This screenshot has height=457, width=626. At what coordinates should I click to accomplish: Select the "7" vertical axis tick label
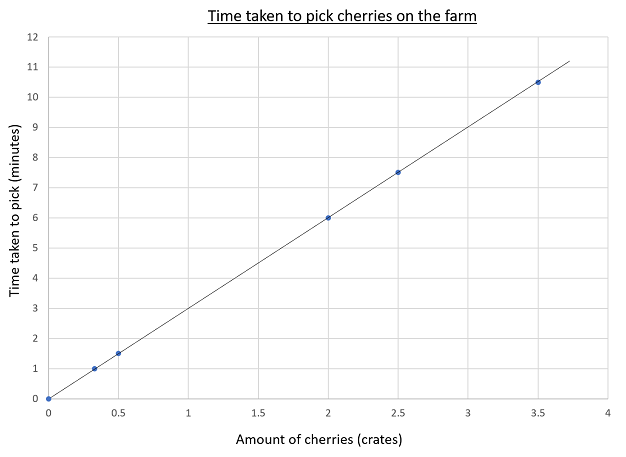(34, 188)
